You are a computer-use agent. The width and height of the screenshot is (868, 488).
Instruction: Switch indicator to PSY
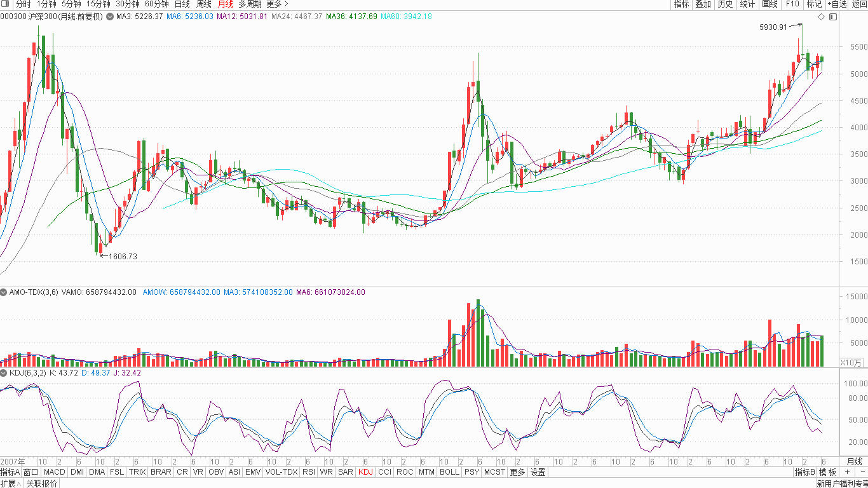click(x=471, y=472)
